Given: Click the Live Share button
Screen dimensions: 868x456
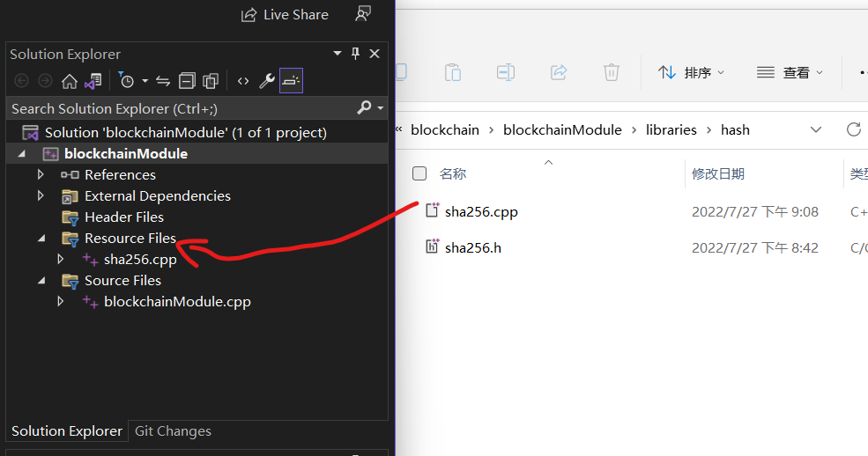Looking at the screenshot, I should tap(285, 15).
